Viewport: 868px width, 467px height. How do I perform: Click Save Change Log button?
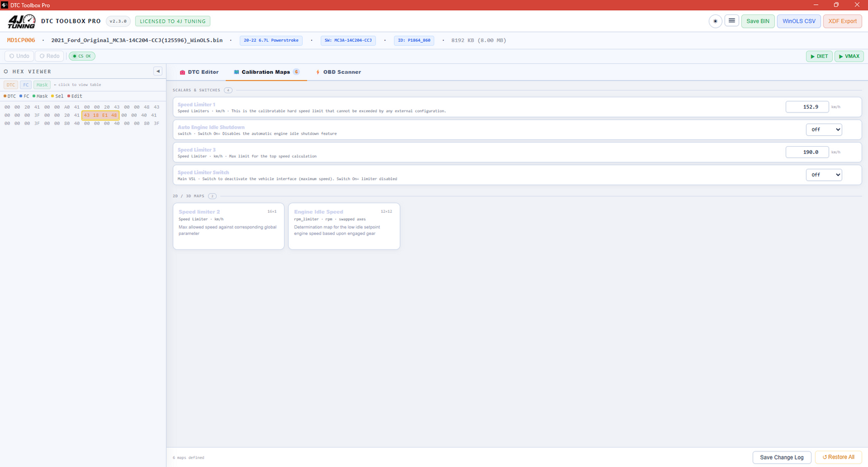(x=782, y=457)
